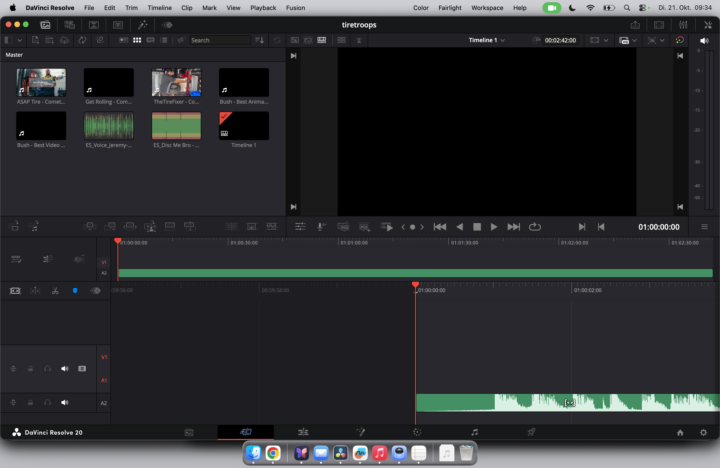This screenshot has width=720, height=468.
Task: Click the Stop button
Action: (x=477, y=227)
